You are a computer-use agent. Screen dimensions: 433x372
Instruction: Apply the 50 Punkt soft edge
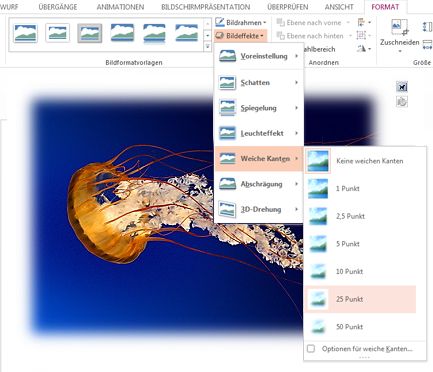click(x=360, y=327)
